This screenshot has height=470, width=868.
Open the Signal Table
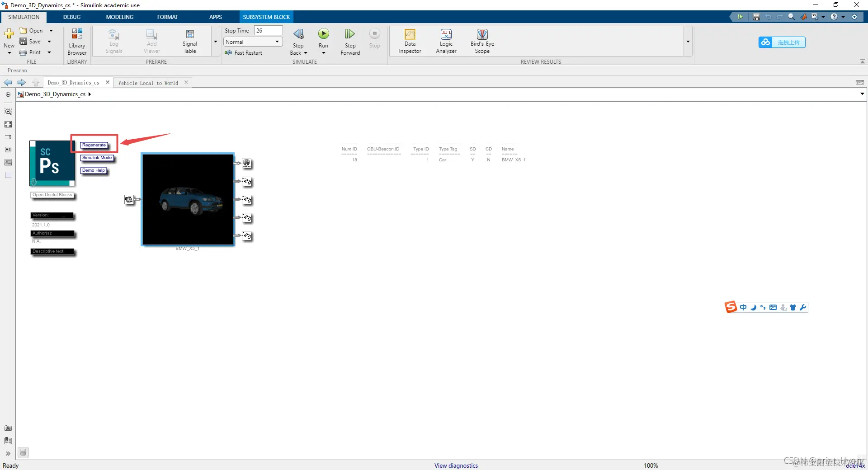[190, 42]
